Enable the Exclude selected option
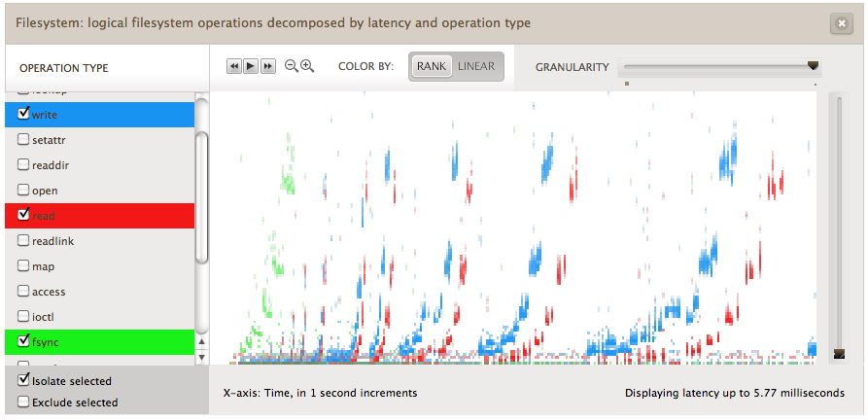This screenshot has width=868, height=420. [x=24, y=402]
